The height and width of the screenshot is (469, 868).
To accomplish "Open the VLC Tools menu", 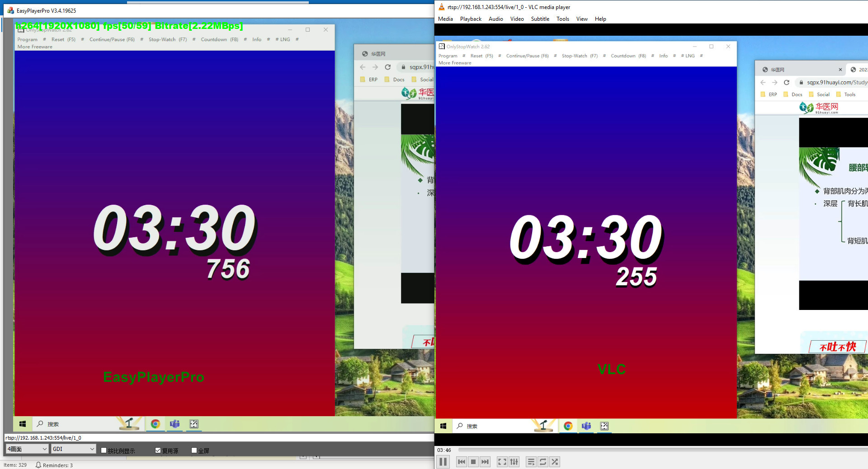I will tap(562, 19).
